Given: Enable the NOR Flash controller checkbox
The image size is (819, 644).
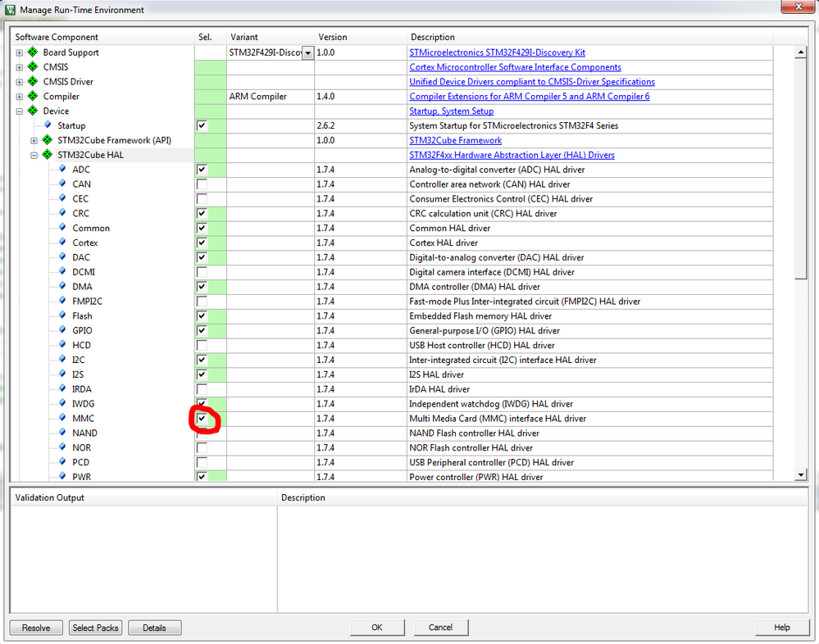Looking at the screenshot, I should (x=202, y=448).
